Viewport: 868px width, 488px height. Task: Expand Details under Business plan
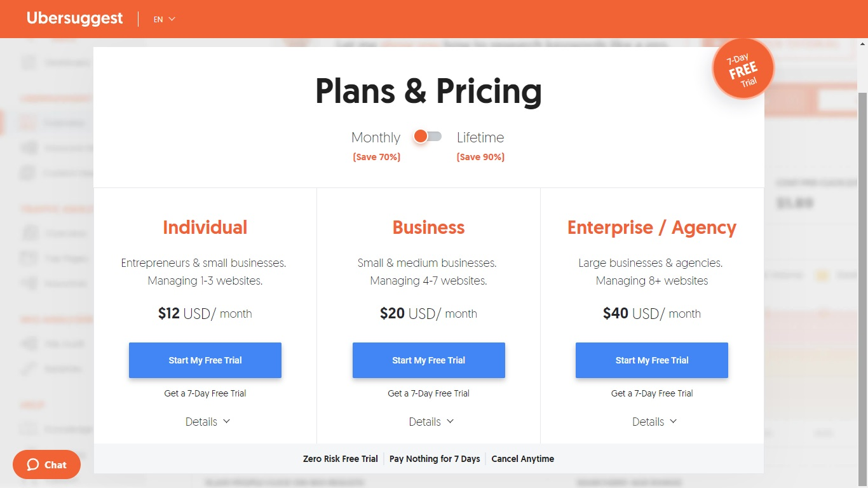pos(431,422)
